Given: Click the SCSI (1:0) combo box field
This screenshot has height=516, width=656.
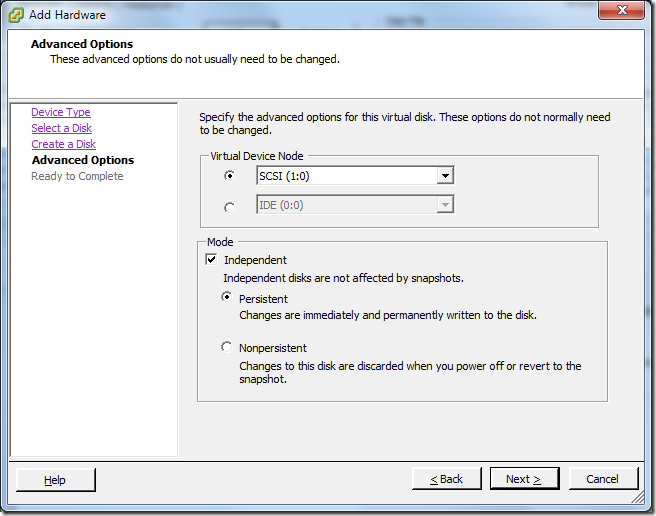Looking at the screenshot, I should pyautogui.click(x=355, y=175).
